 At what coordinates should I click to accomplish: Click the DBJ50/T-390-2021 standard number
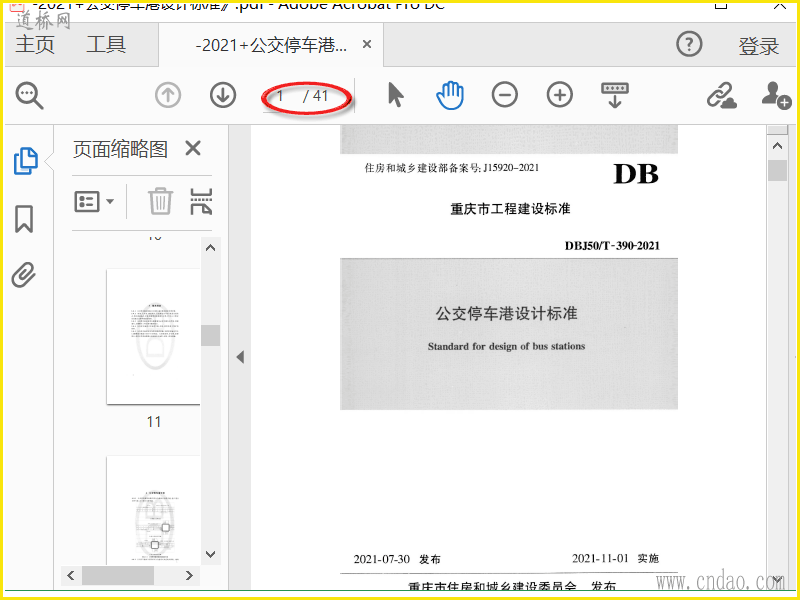[x=612, y=246]
